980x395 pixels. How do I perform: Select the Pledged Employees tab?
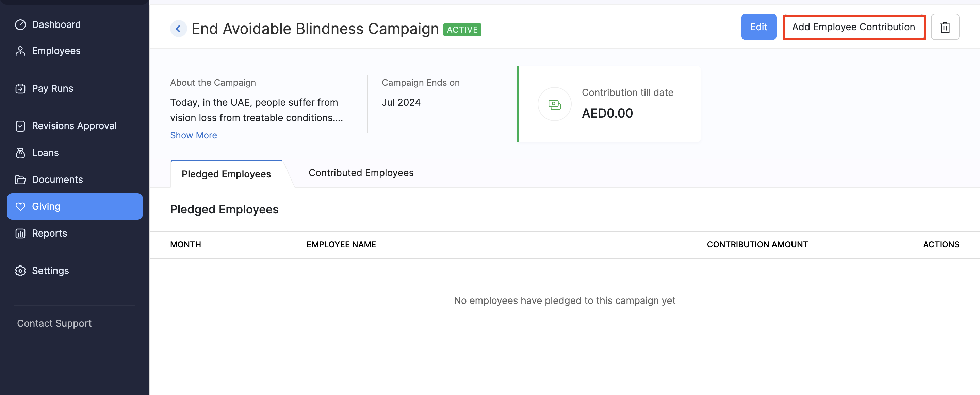pos(226,174)
